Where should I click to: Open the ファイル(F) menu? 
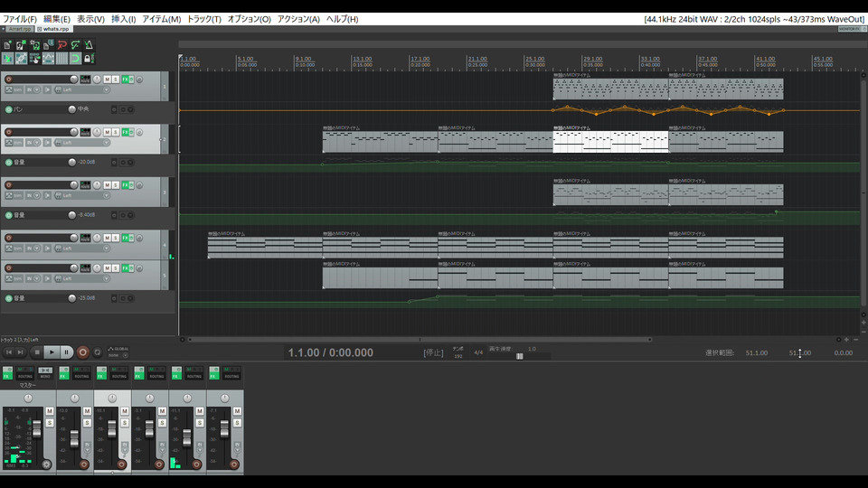[x=20, y=19]
